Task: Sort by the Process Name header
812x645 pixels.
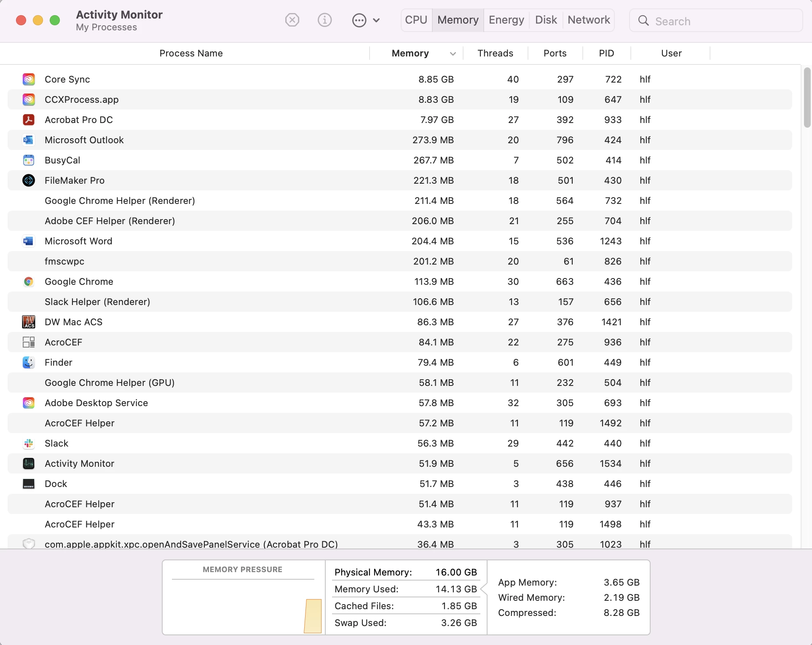Action: click(191, 54)
